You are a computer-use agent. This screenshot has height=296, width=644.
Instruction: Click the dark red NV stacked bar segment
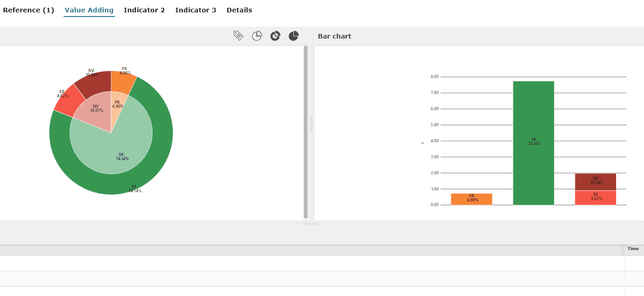(x=595, y=182)
